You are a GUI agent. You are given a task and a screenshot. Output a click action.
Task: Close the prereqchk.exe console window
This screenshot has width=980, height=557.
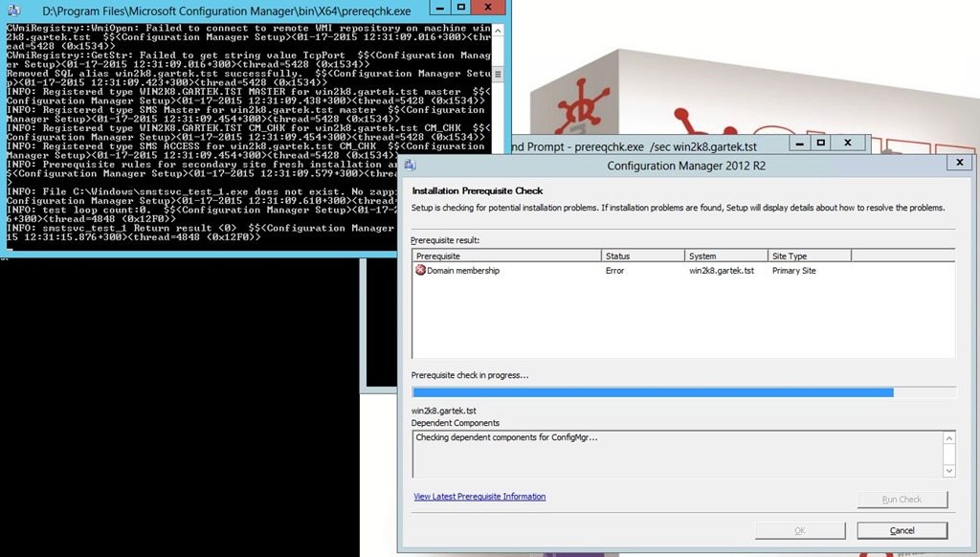(x=487, y=8)
